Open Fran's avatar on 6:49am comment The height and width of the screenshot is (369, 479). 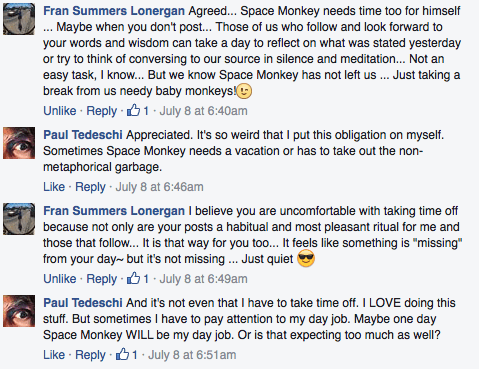click(19, 219)
